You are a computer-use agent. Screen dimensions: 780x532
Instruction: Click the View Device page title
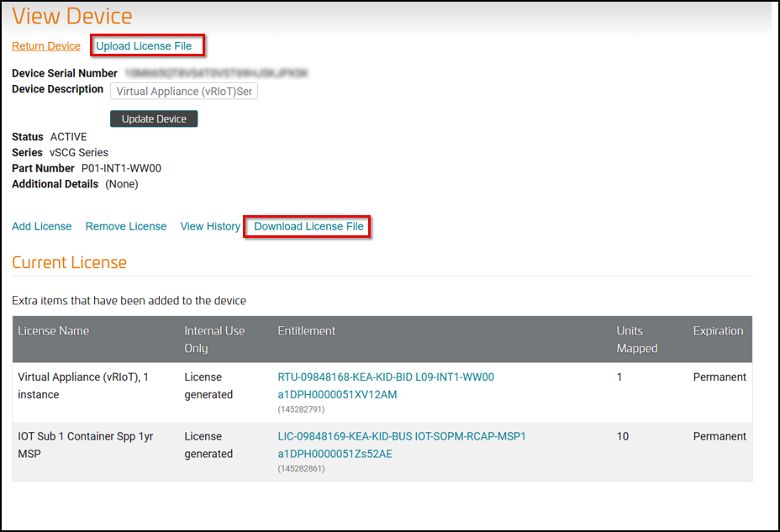point(72,16)
